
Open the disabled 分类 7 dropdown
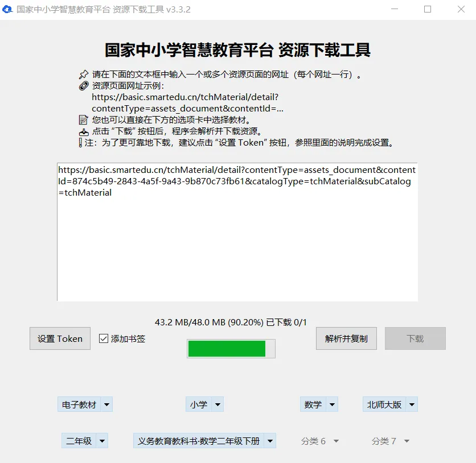(x=391, y=441)
